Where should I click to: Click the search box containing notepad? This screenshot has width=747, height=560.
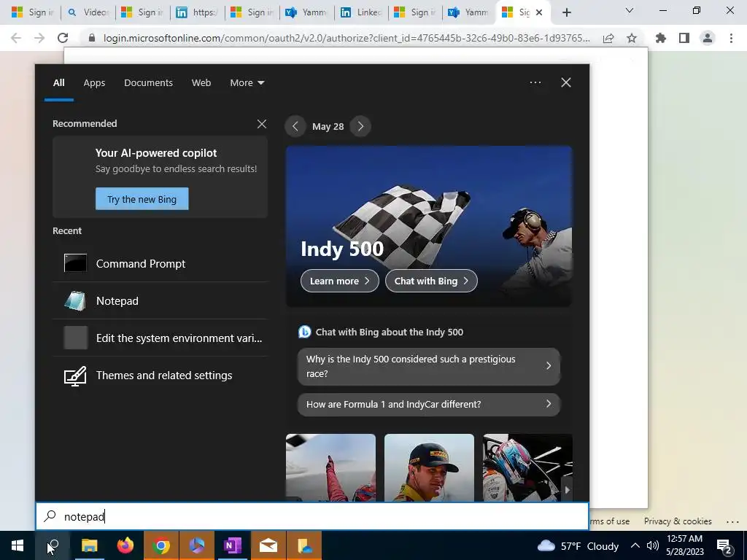pyautogui.click(x=312, y=516)
